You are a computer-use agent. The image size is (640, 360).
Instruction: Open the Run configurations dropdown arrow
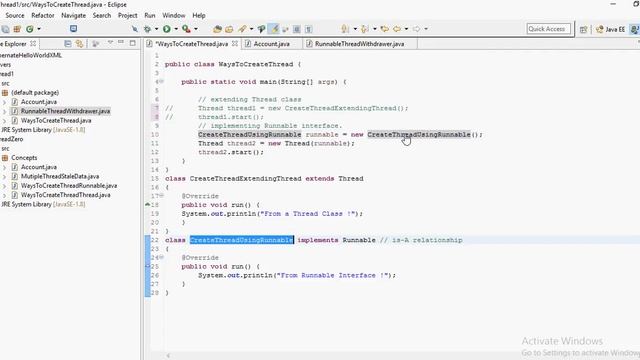coord(176,29)
